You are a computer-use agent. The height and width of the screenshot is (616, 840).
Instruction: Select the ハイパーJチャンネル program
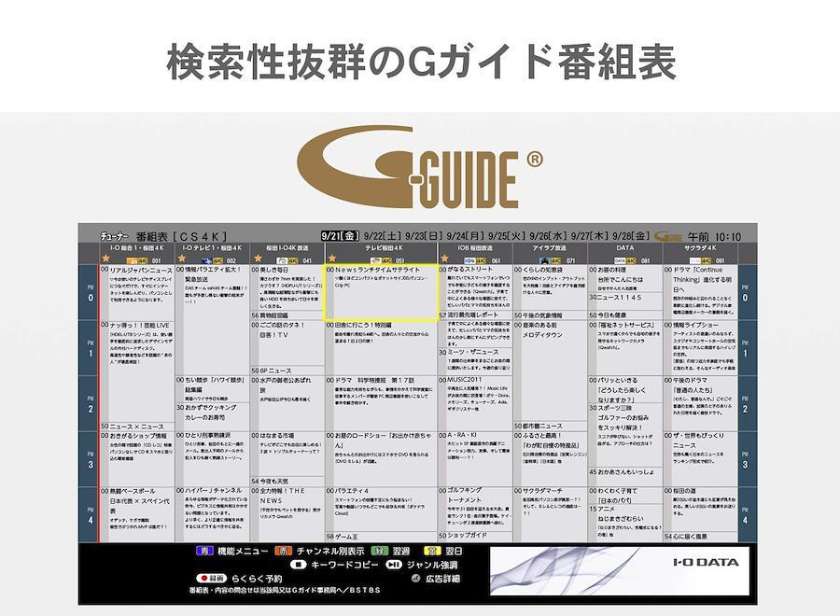click(213, 514)
